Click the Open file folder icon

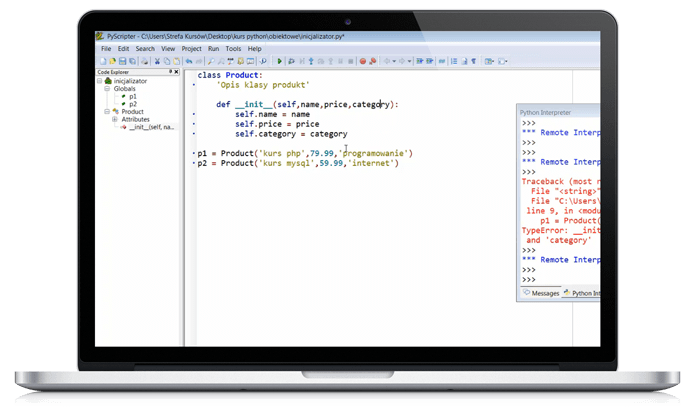click(113, 61)
